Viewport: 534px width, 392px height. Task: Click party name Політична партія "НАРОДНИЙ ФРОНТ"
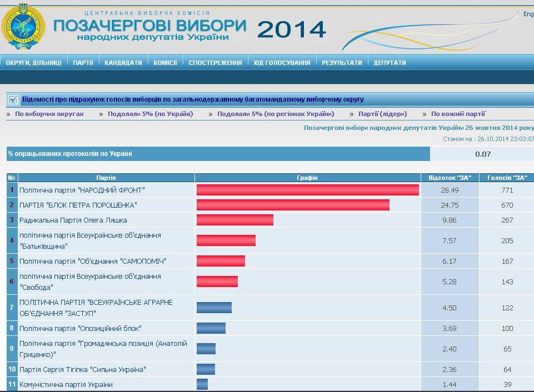[x=82, y=190]
